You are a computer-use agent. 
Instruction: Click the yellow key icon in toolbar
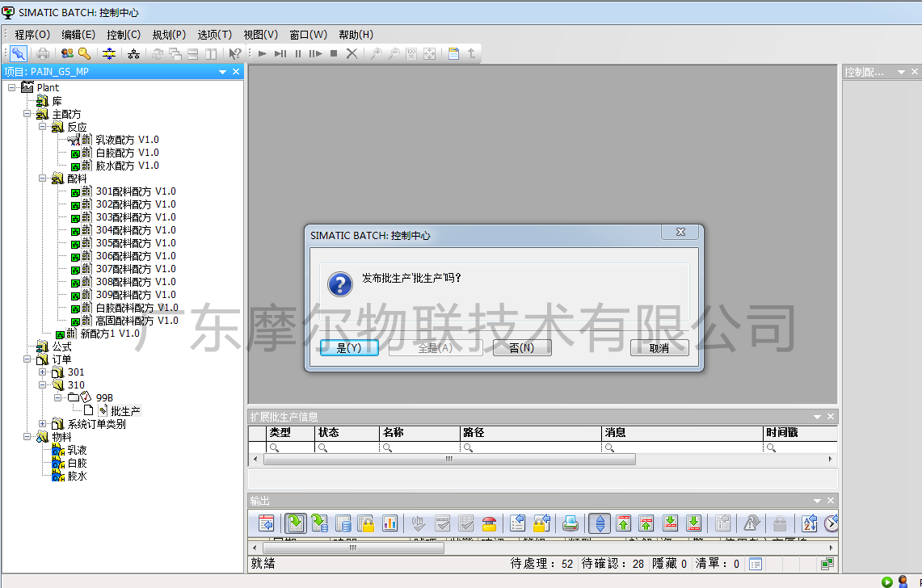84,53
